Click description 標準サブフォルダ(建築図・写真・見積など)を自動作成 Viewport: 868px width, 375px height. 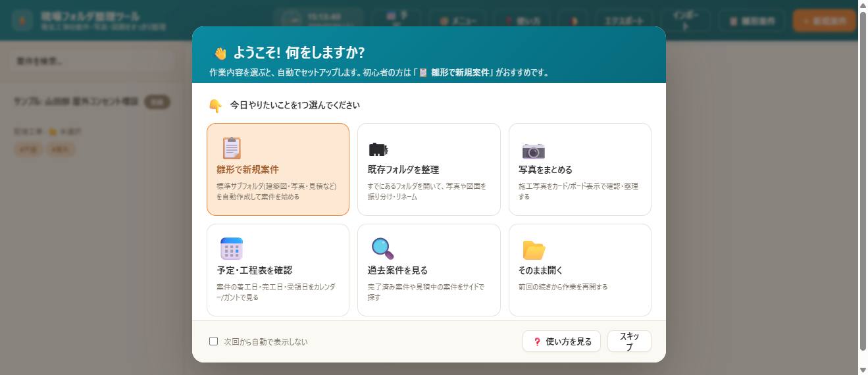276,191
